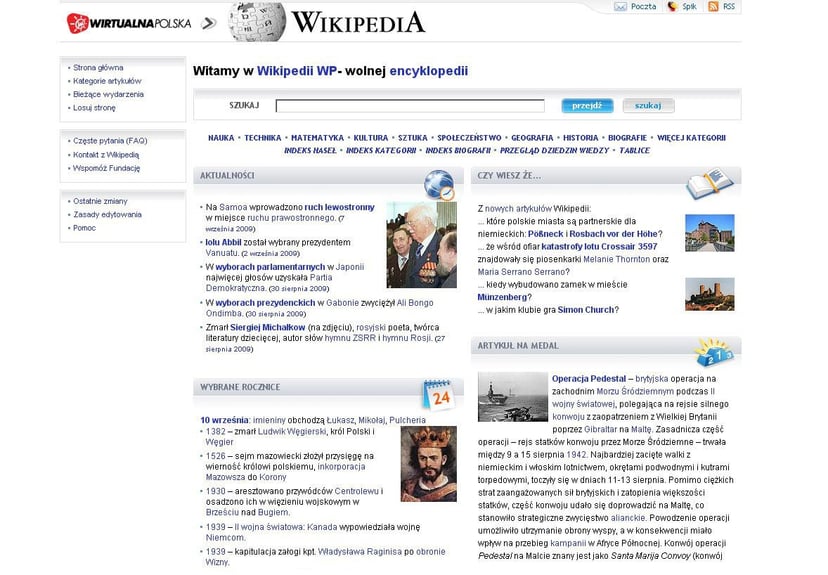Select Losuj stronę in sidebar

click(x=94, y=108)
